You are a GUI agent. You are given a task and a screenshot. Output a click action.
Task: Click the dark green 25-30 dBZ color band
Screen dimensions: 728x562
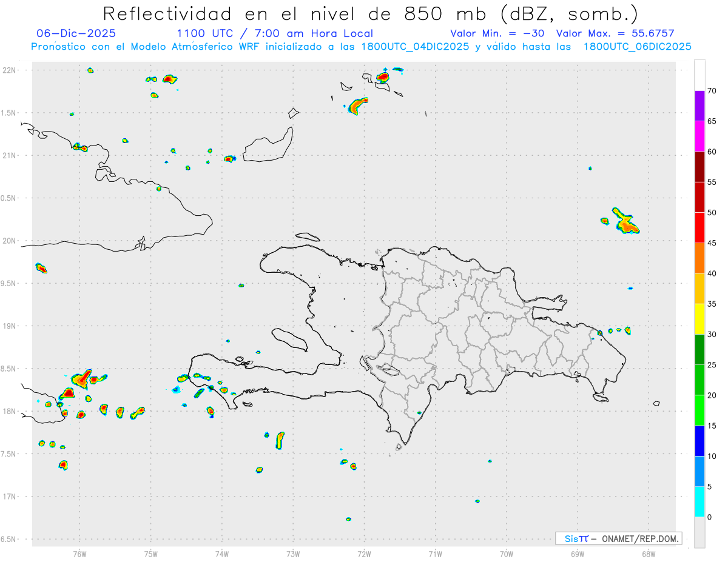[699, 350]
